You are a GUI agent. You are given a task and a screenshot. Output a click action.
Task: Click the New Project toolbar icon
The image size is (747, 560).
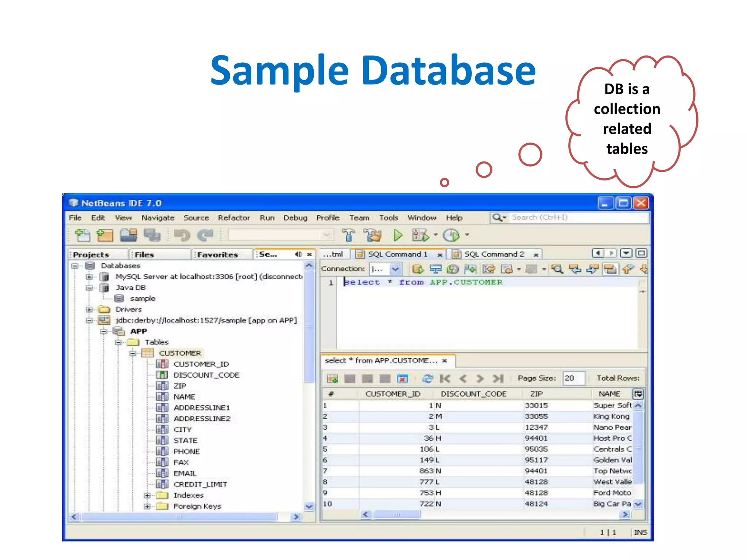105,235
